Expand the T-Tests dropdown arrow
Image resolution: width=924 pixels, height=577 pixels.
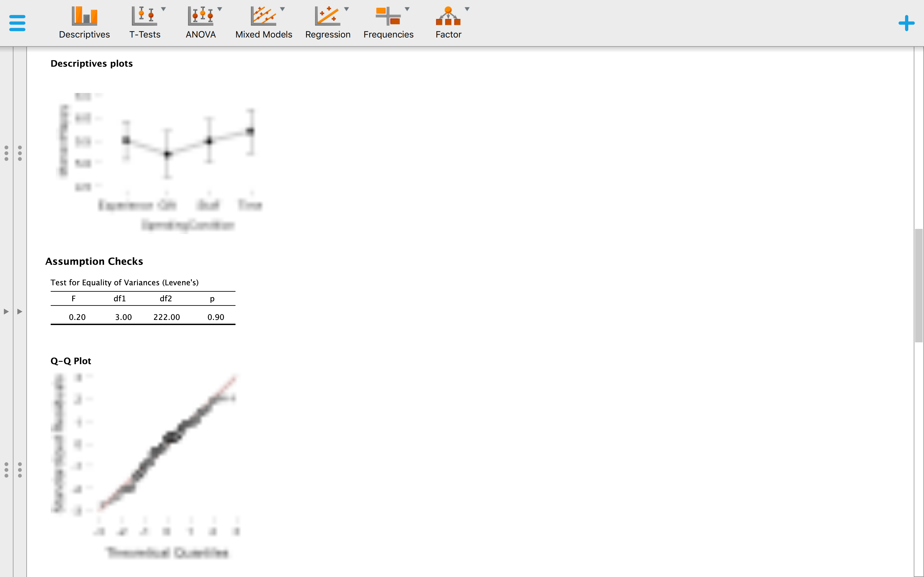pyautogui.click(x=164, y=9)
